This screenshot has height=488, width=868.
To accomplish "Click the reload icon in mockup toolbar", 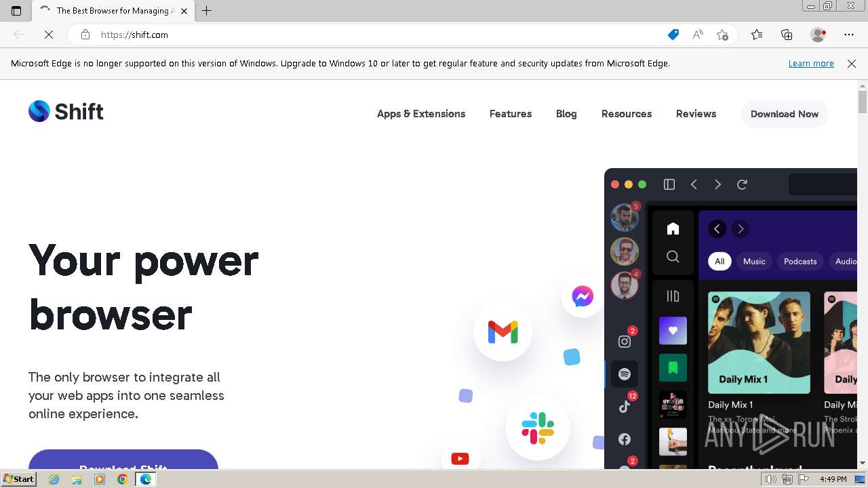I will [743, 184].
